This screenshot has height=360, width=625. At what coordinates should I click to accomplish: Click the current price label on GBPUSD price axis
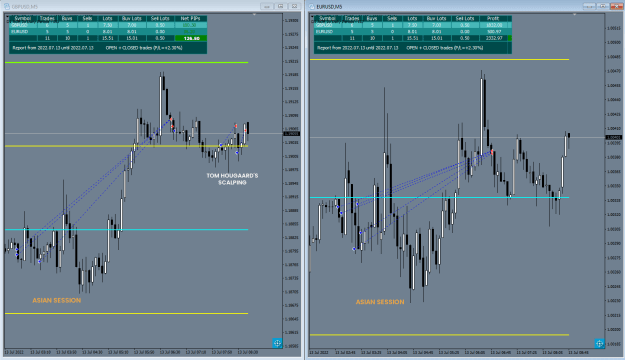291,134
